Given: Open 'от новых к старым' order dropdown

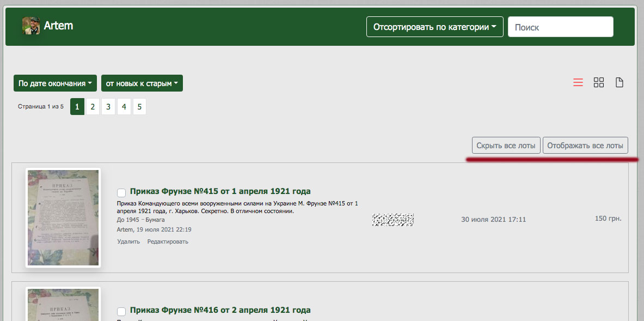Looking at the screenshot, I should 142,83.
